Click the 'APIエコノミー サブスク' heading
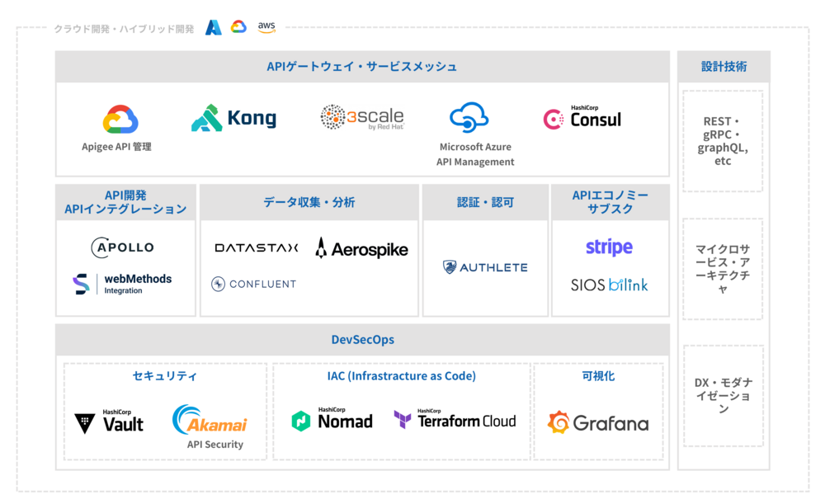Image resolution: width=825 pixels, height=504 pixels. click(x=610, y=202)
